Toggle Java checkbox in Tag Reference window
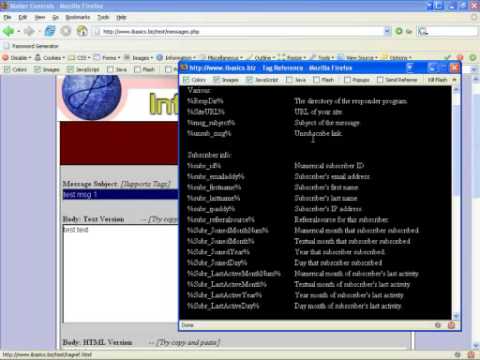 [x=289, y=80]
